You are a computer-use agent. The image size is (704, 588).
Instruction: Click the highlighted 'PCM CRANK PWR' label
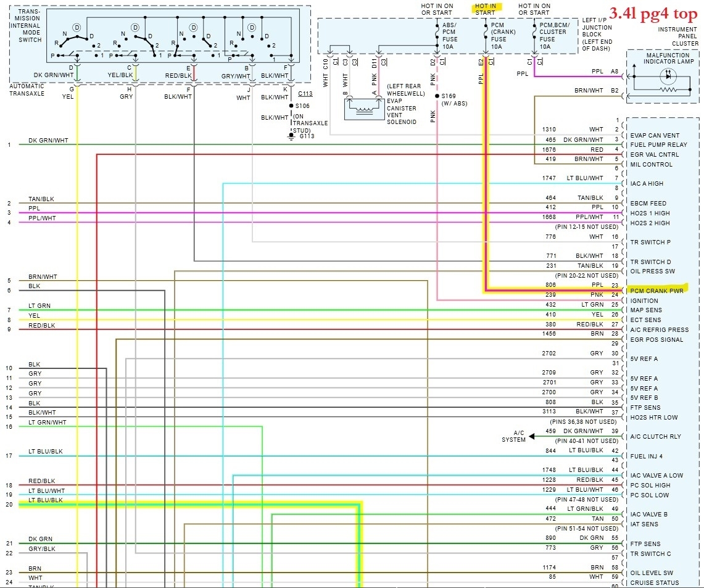(656, 291)
